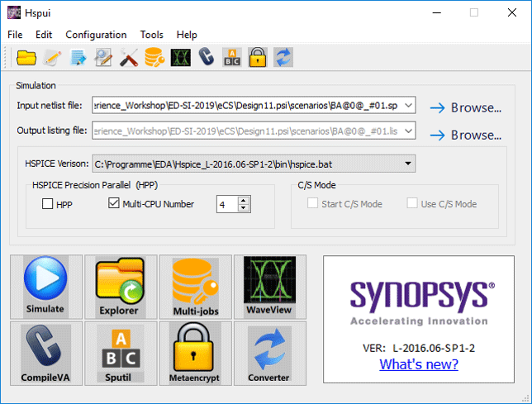The image size is (532, 404).
Task: Click the CompileVA toolbar icon
Action: coord(207,57)
